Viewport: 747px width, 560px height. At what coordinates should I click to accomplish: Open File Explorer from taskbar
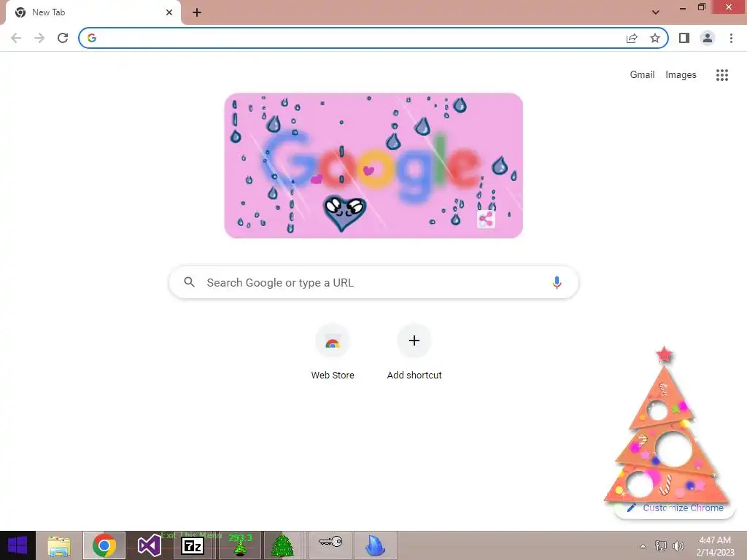pos(59,545)
